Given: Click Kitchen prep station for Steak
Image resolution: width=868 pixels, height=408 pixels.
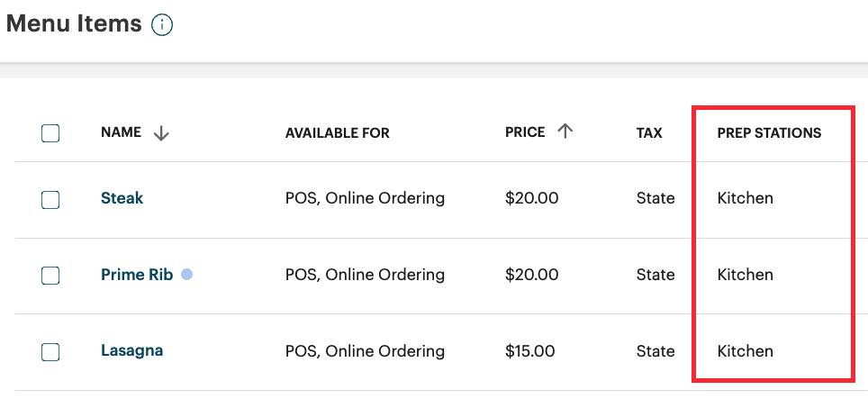Looking at the screenshot, I should 745,198.
